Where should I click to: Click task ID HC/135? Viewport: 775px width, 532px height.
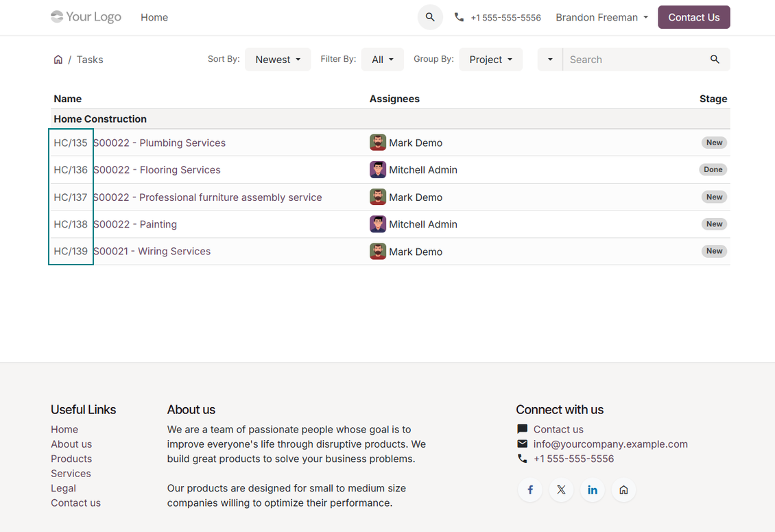point(71,143)
